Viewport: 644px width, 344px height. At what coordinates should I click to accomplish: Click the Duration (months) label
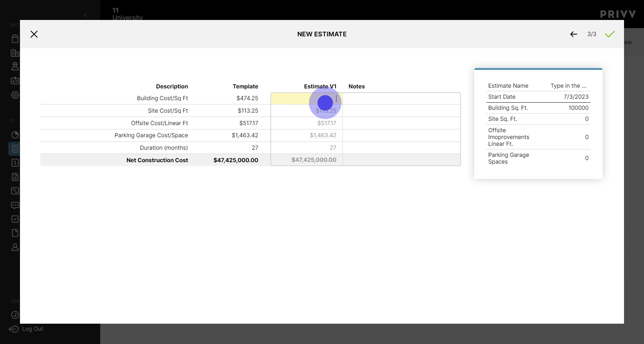[164, 148]
